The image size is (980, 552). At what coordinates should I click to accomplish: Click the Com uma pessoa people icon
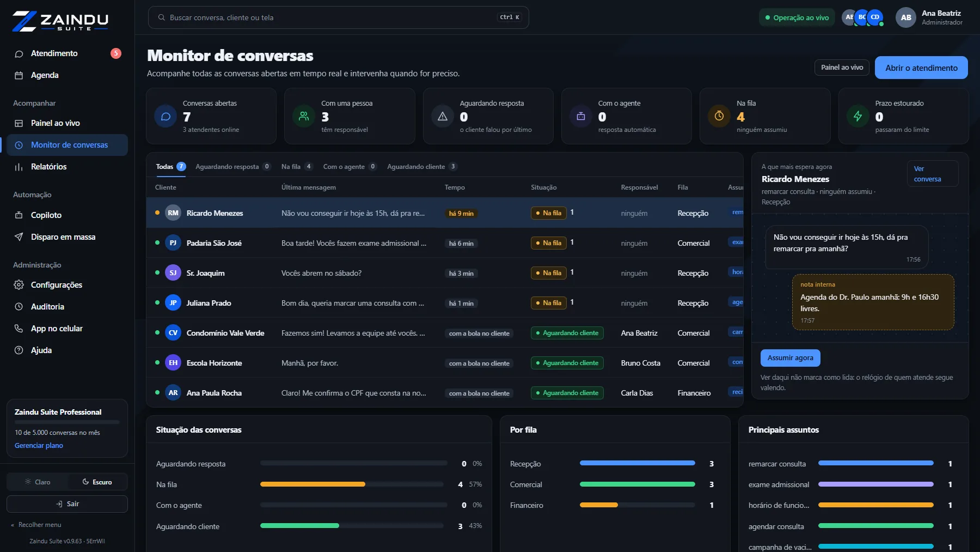coord(304,116)
